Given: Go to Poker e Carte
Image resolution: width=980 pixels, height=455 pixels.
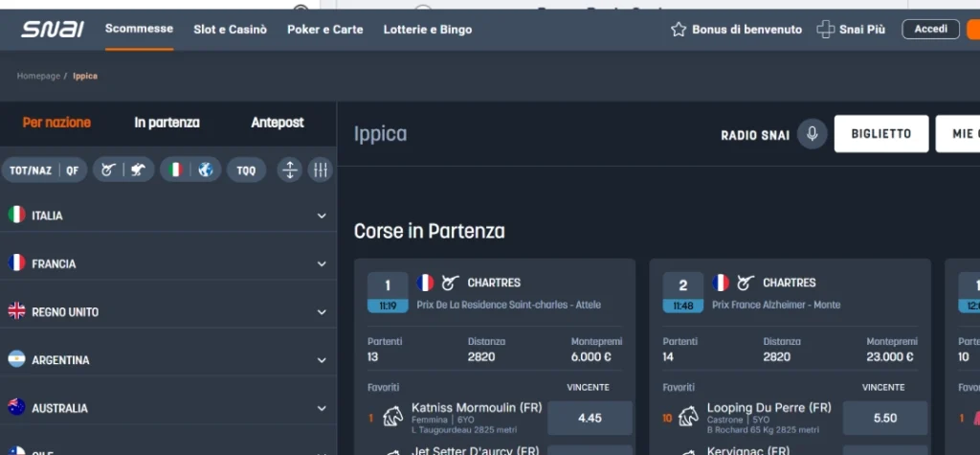Looking at the screenshot, I should click(325, 30).
